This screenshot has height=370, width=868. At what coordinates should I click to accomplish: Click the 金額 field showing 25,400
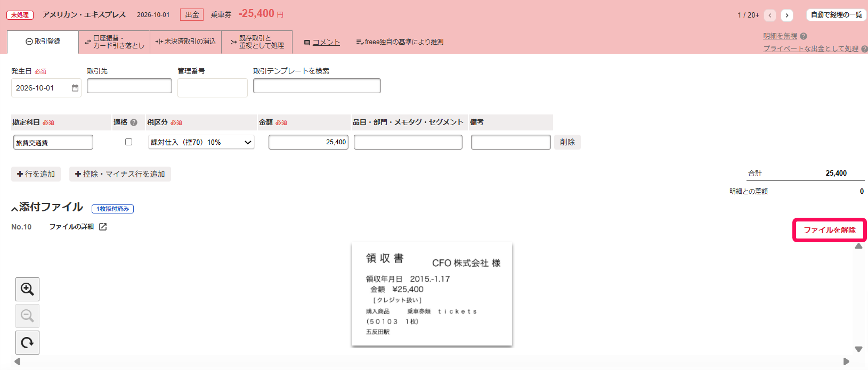click(x=309, y=142)
